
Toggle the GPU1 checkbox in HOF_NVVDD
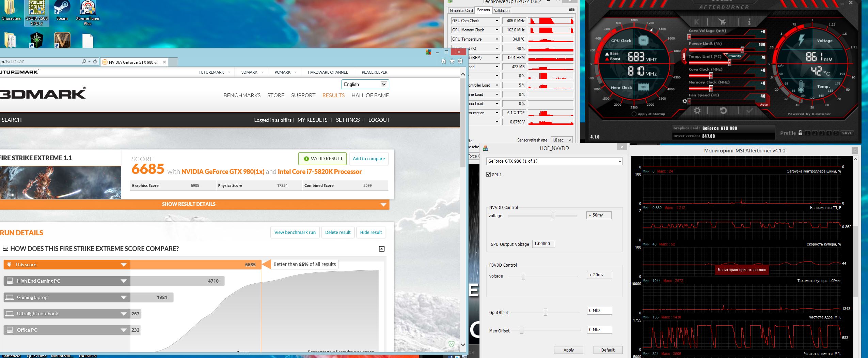(489, 175)
